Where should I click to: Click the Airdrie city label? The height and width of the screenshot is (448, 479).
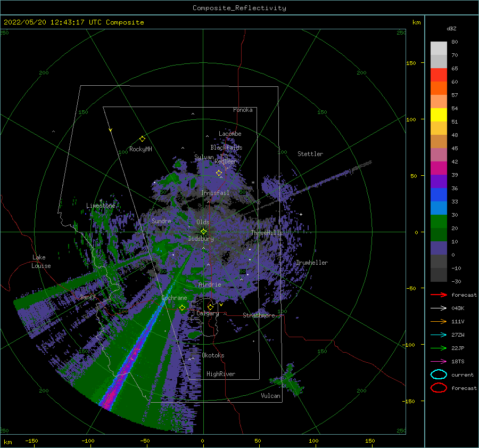pyautogui.click(x=210, y=284)
